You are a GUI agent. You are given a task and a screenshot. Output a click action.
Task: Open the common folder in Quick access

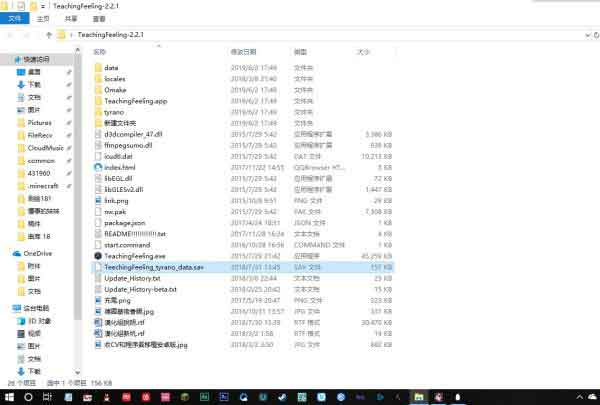[41, 161]
